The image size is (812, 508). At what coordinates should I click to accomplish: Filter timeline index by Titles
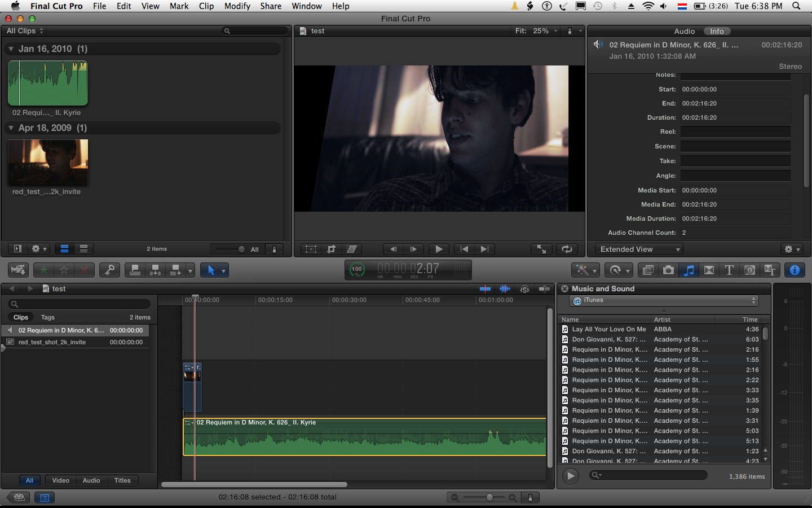click(x=122, y=481)
